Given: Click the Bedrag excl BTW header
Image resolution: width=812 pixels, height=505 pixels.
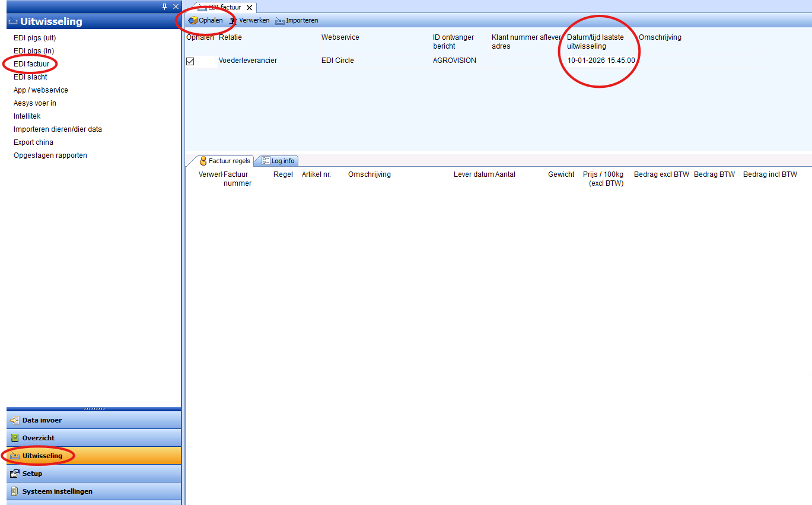Looking at the screenshot, I should click(x=661, y=174).
